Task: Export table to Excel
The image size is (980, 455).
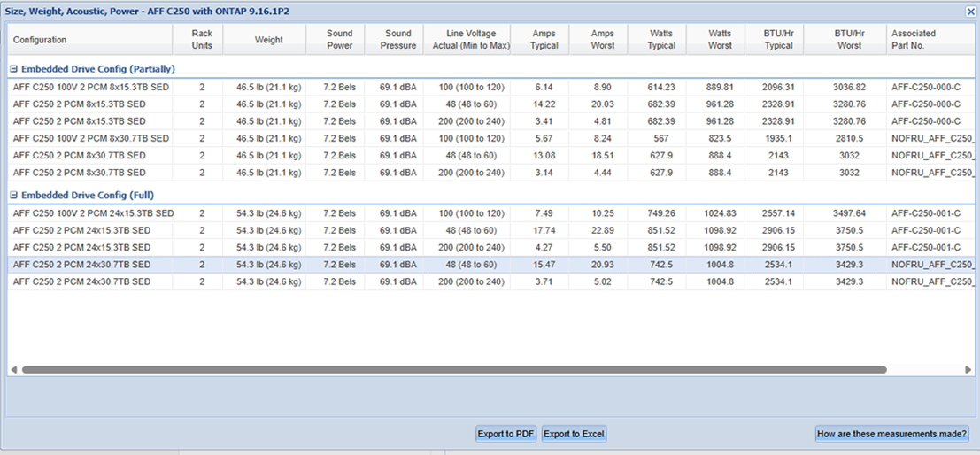Action: (574, 434)
